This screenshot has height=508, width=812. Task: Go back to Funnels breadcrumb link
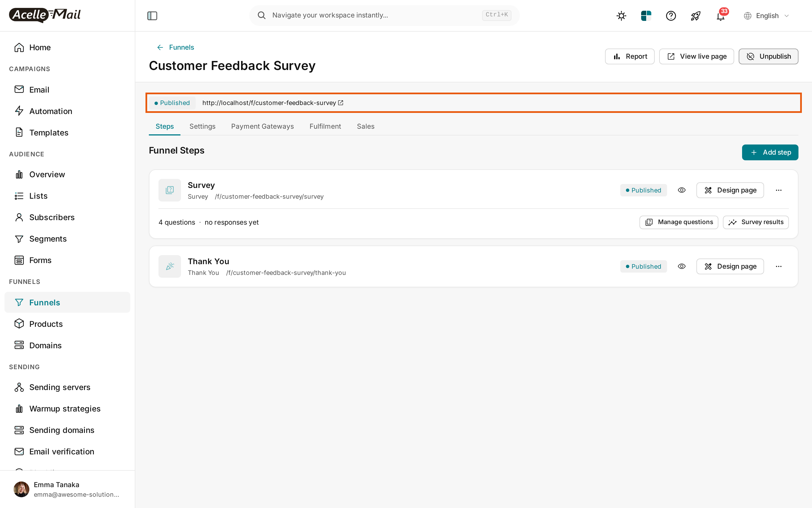tap(175, 47)
